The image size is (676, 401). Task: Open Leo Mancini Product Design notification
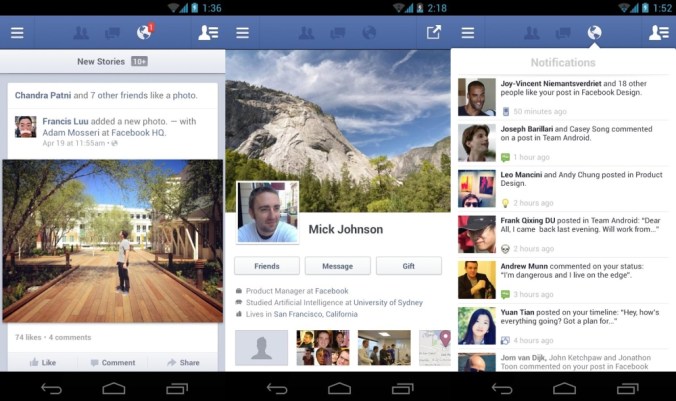563,189
